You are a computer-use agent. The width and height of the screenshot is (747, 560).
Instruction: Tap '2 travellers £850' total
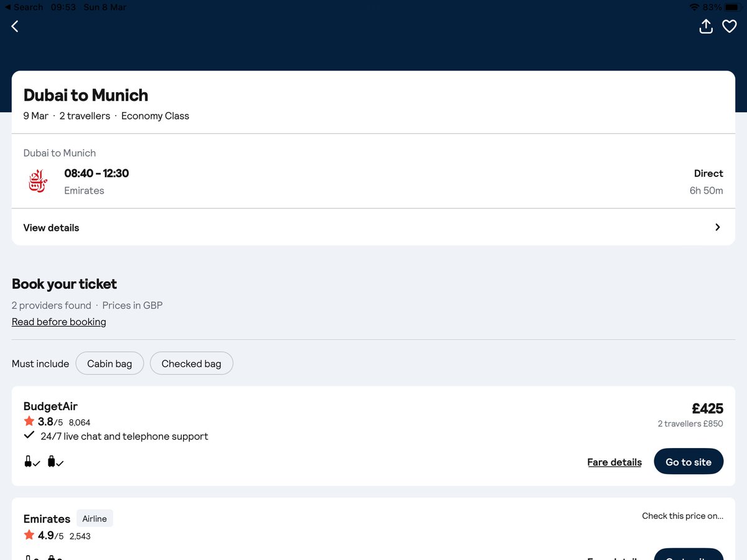click(x=690, y=424)
